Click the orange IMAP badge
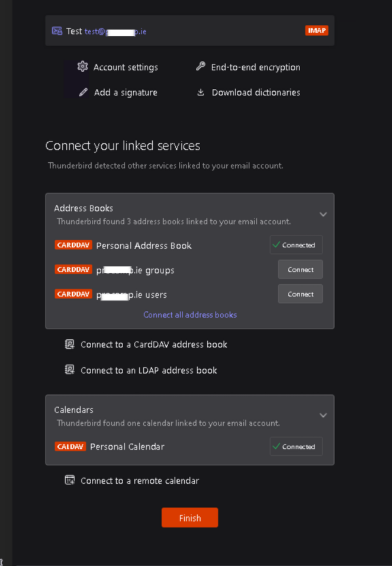Image resolution: width=392 pixels, height=566 pixels. point(317,31)
